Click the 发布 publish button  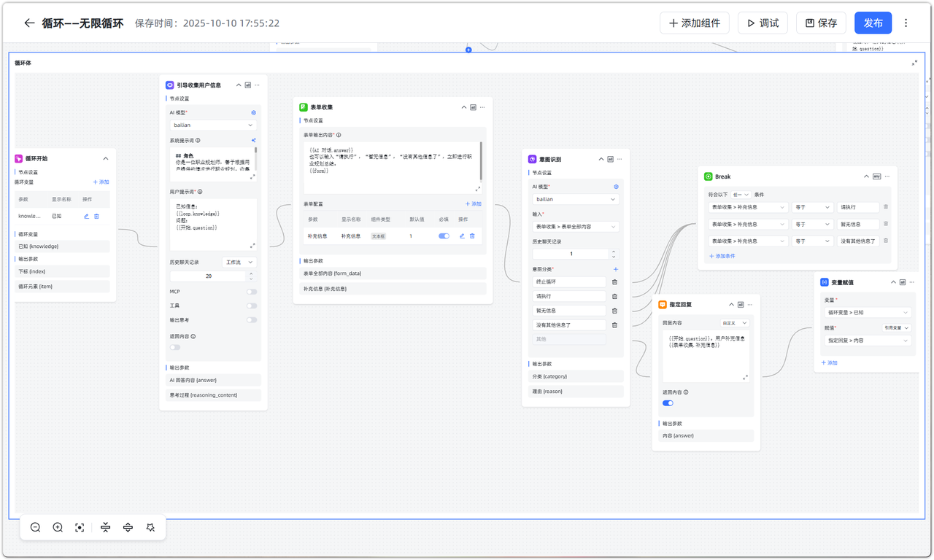(x=873, y=23)
